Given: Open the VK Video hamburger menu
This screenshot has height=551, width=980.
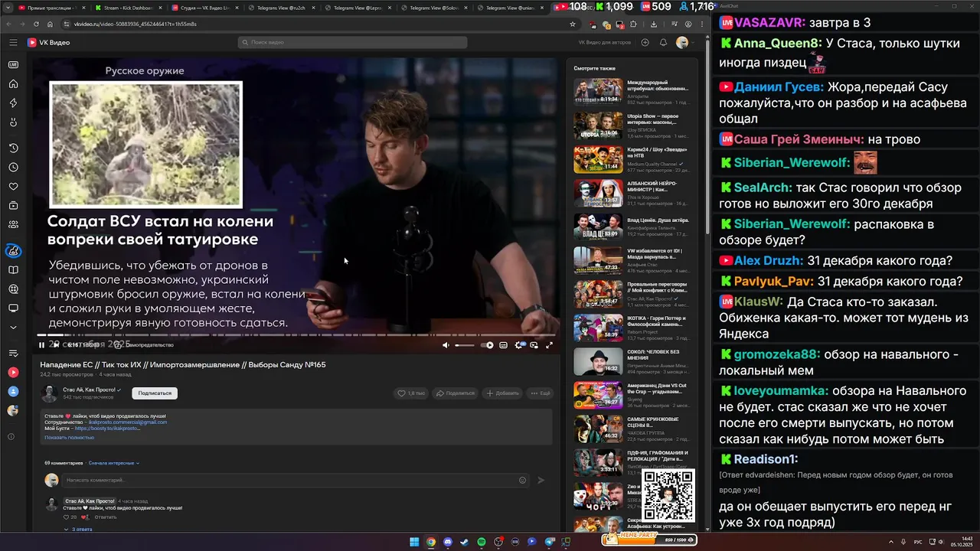Looking at the screenshot, I should 13,43.
